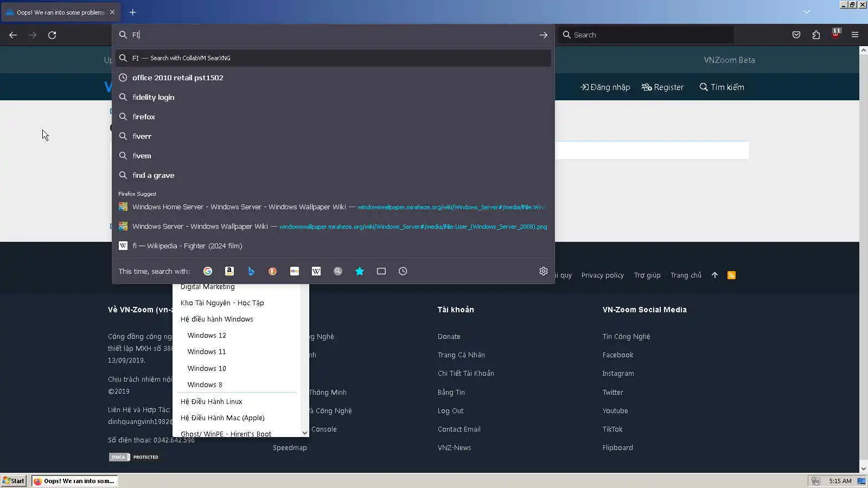Image resolution: width=868 pixels, height=488 pixels.
Task: Search open tabs using the tab icon
Action: pos(381,271)
